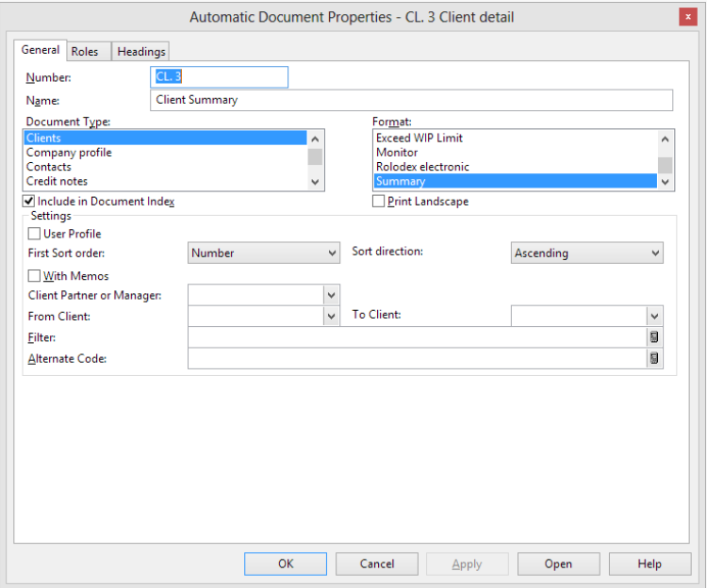Enable the With Memos checkbox
The width and height of the screenshot is (707, 588).
[35, 276]
